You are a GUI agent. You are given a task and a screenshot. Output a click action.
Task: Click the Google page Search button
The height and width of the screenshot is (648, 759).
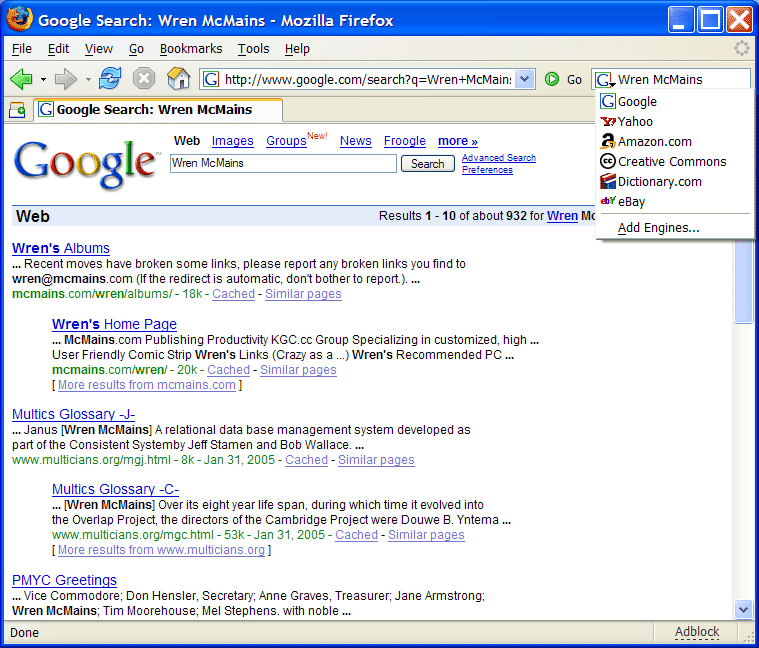click(427, 164)
